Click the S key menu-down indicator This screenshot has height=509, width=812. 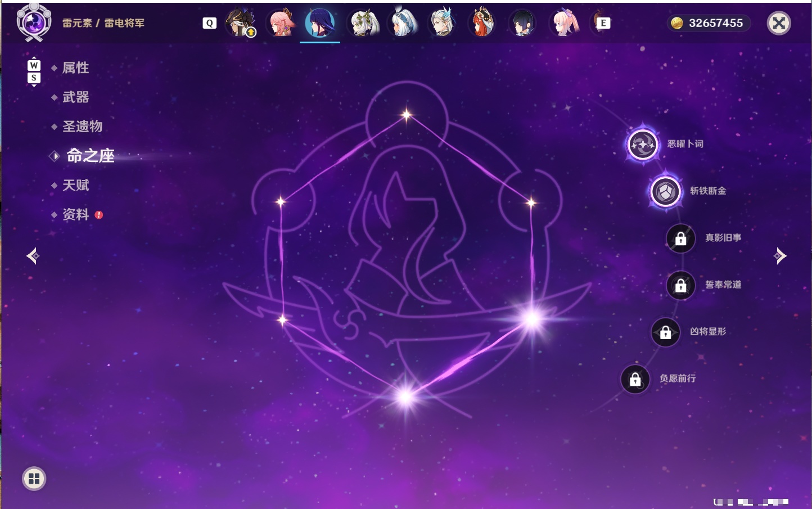click(x=34, y=78)
